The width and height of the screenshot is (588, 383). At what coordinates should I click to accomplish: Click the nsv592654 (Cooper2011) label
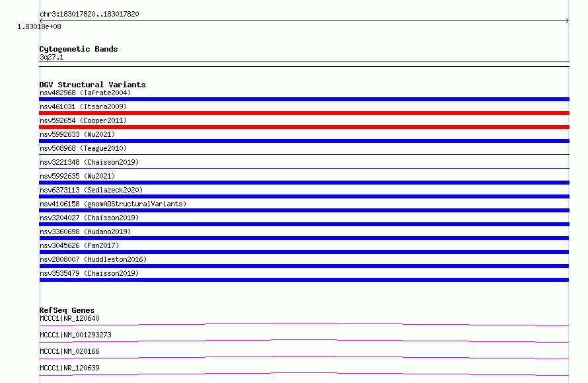[83, 120]
